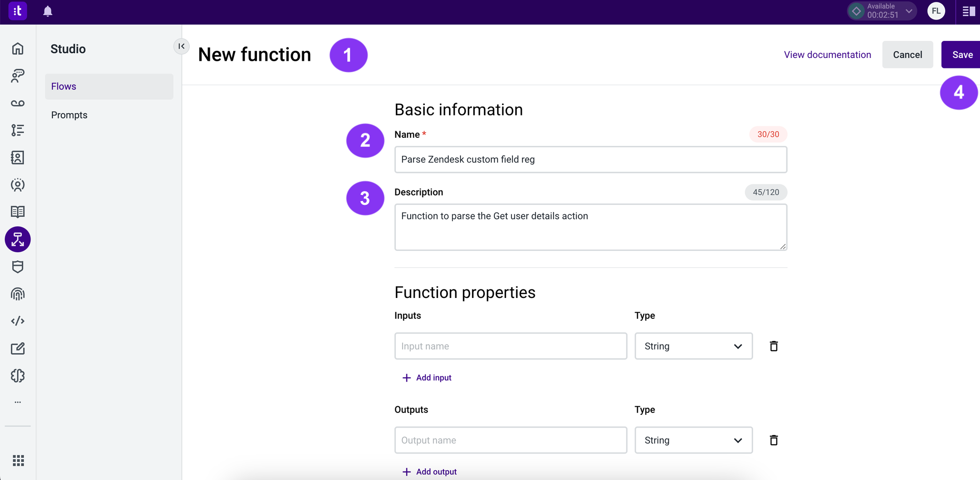Open the notifications bell
Screen dimensions: 980x480
pos(48,11)
